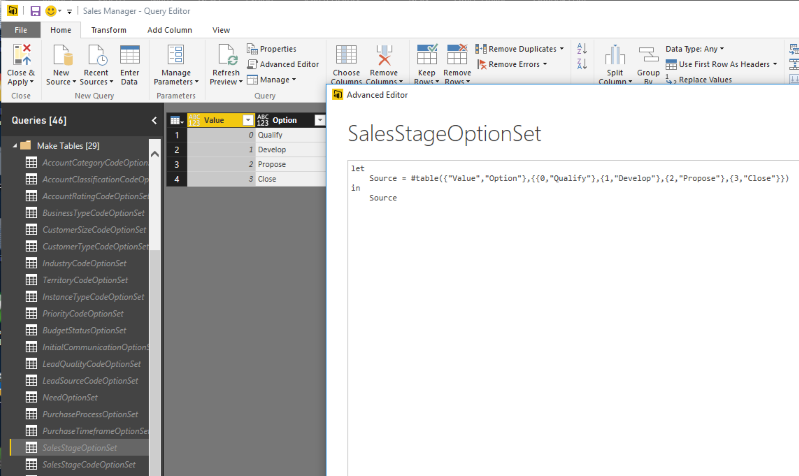Image resolution: width=799 pixels, height=476 pixels.
Task: Sort descending with the Z-A icon
Action: point(582,64)
